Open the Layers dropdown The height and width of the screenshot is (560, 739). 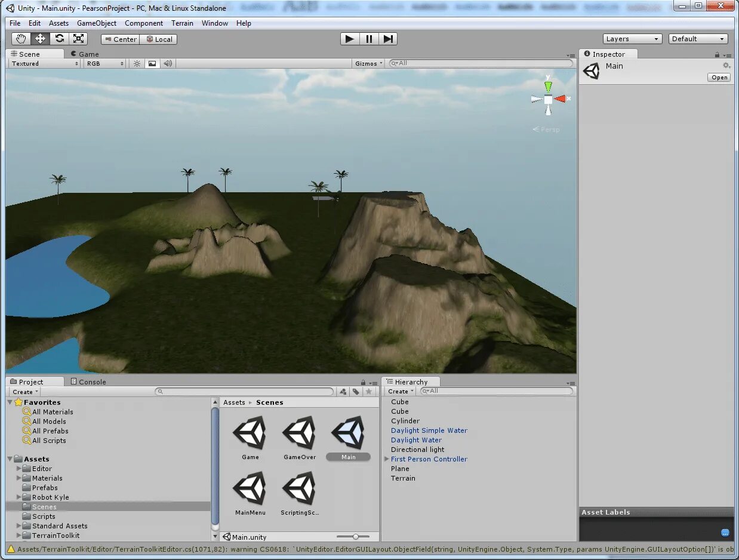tap(633, 39)
